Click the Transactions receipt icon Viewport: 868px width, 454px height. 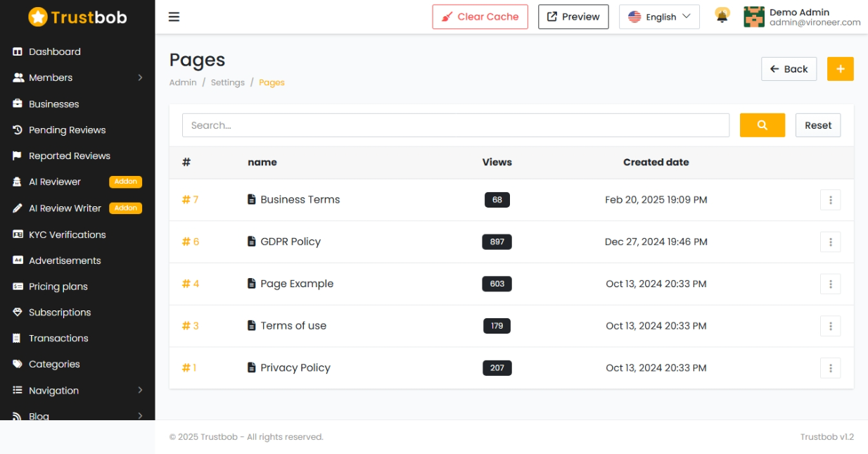(x=18, y=339)
